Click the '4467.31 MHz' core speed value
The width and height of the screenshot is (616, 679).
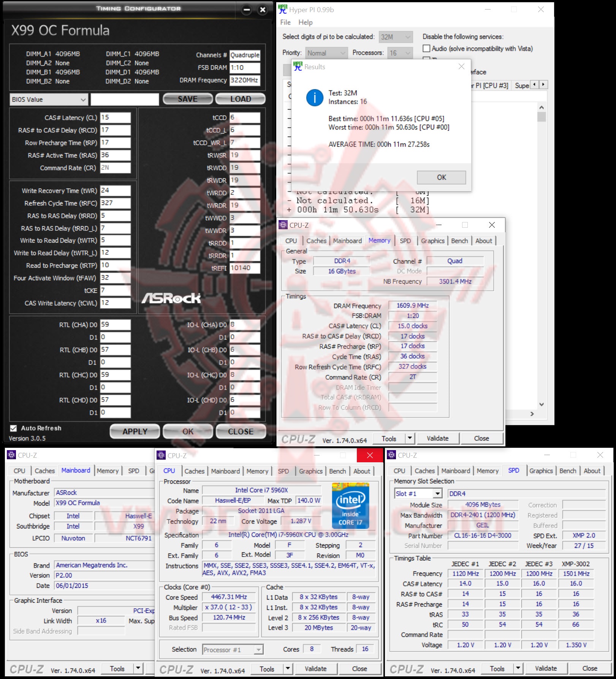click(x=229, y=597)
